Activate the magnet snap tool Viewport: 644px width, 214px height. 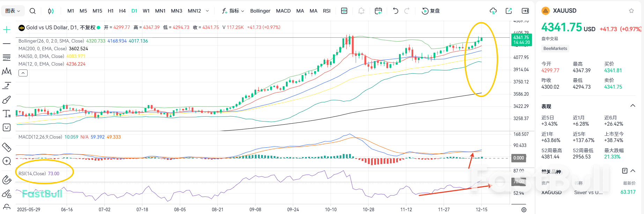tap(7, 180)
